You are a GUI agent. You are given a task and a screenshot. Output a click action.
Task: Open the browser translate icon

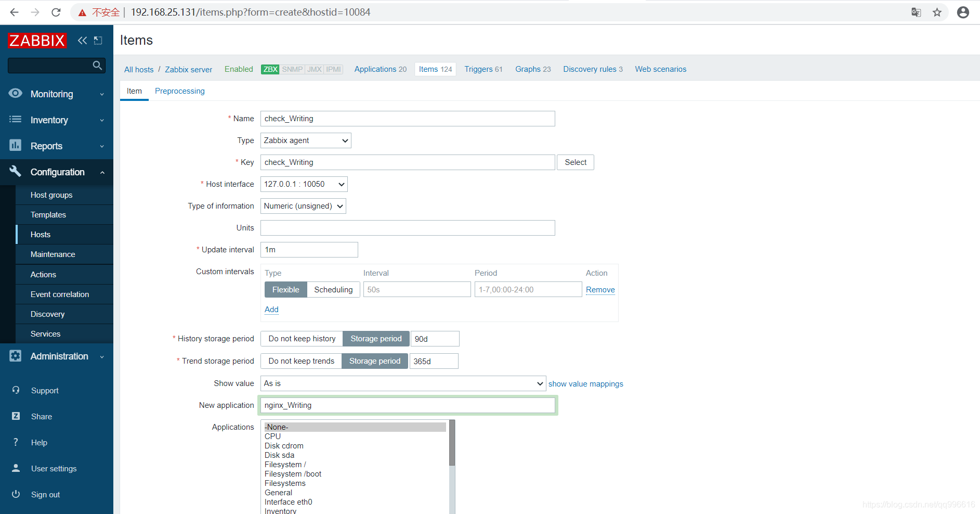(916, 12)
